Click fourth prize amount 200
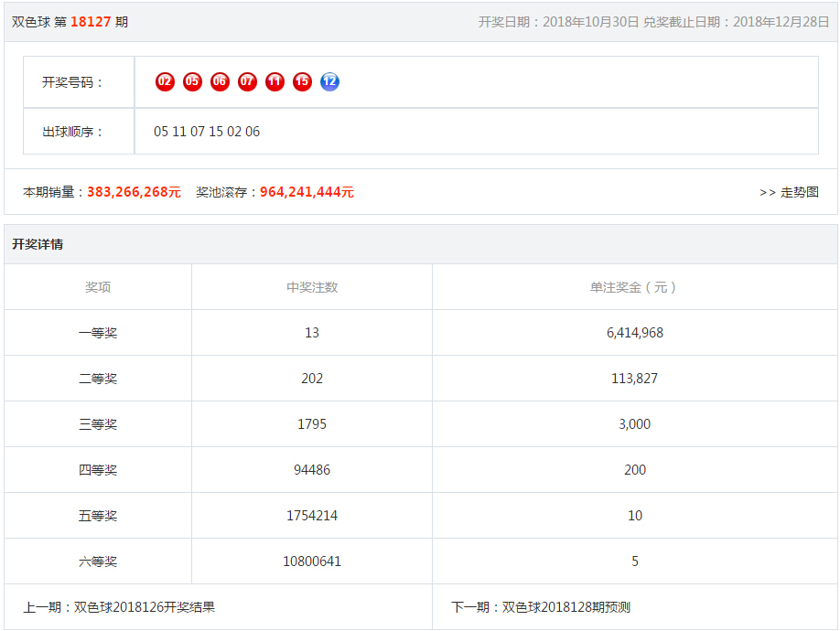The height and width of the screenshot is (631, 840). [635, 470]
